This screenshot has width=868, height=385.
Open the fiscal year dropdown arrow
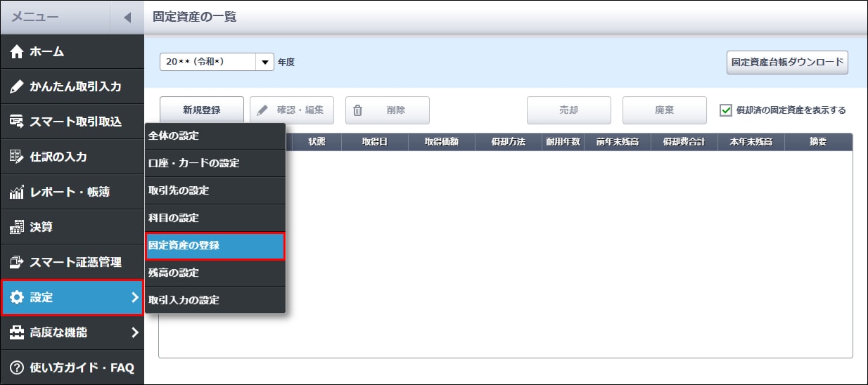pyautogui.click(x=265, y=62)
